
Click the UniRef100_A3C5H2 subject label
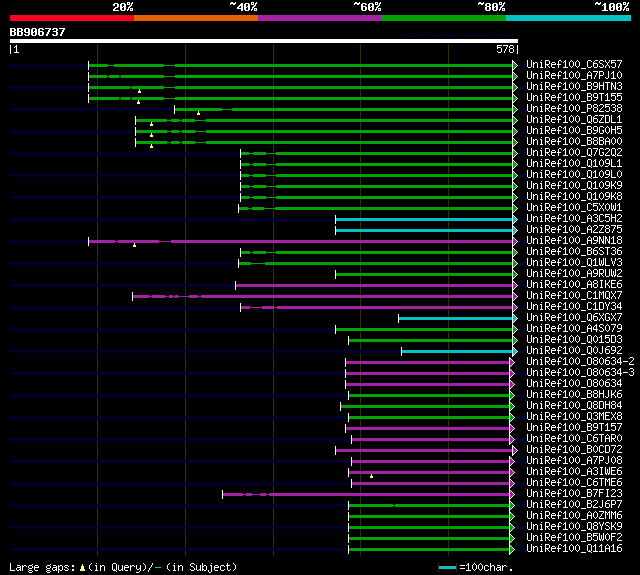[x=574, y=219]
